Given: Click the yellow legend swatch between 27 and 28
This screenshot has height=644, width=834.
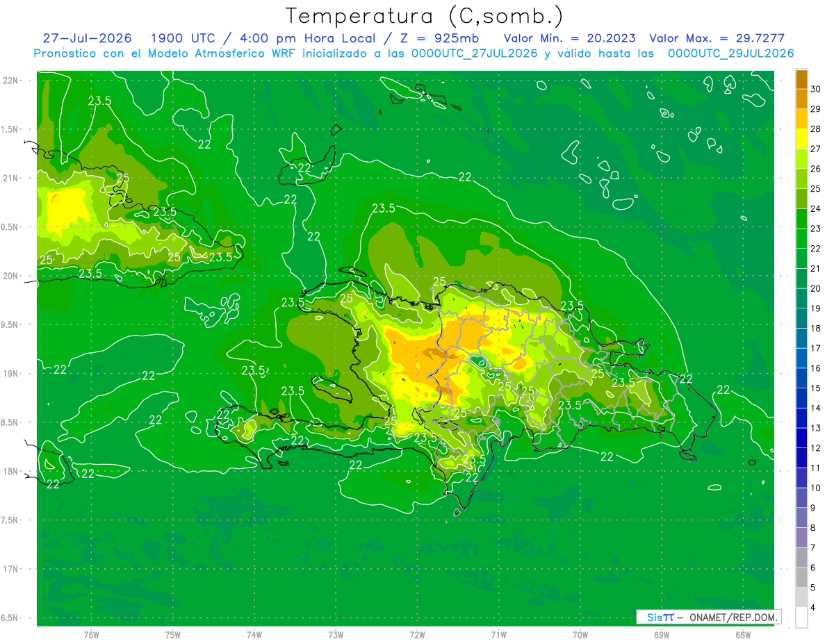Looking at the screenshot, I should click(x=801, y=139).
